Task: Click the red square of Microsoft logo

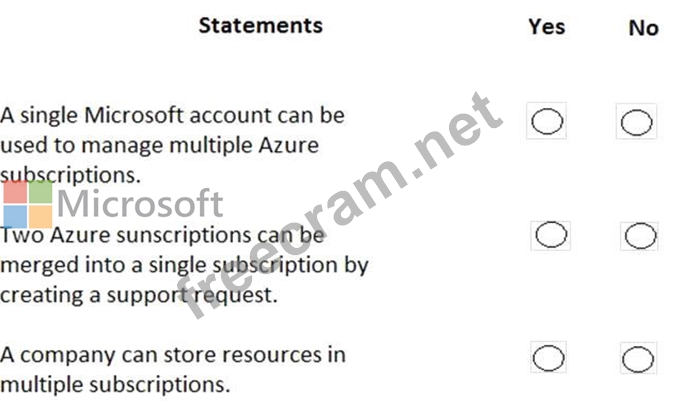Action: (x=15, y=192)
